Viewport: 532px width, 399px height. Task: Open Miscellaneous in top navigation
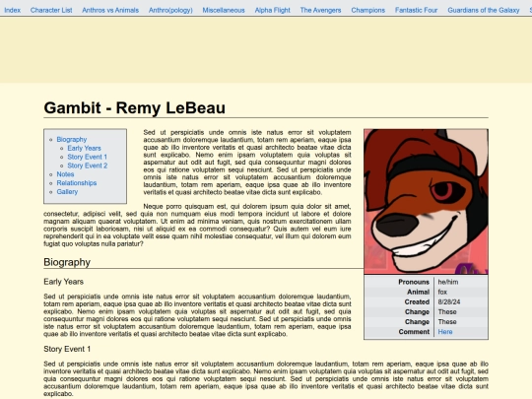click(224, 10)
